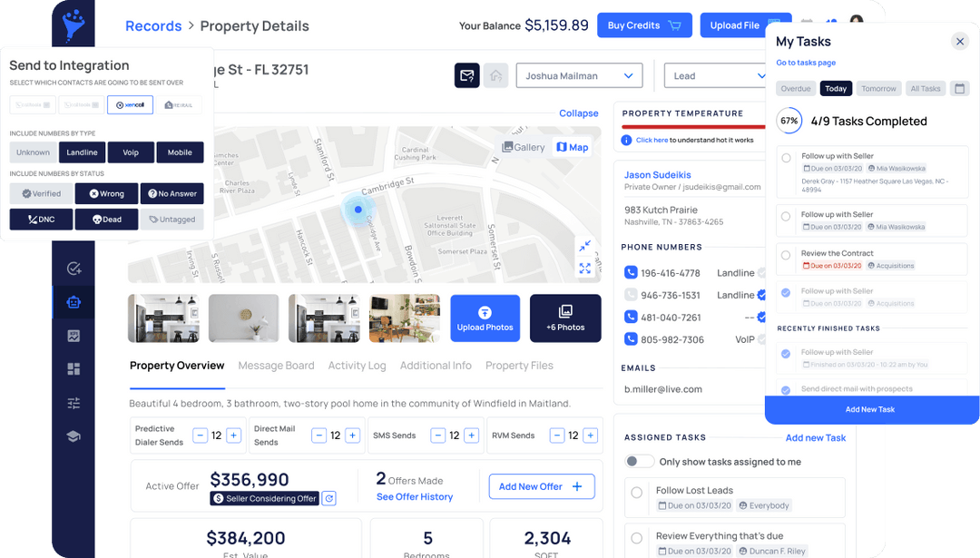
Task: Click the phone icon for 481-040-7261
Action: click(631, 317)
